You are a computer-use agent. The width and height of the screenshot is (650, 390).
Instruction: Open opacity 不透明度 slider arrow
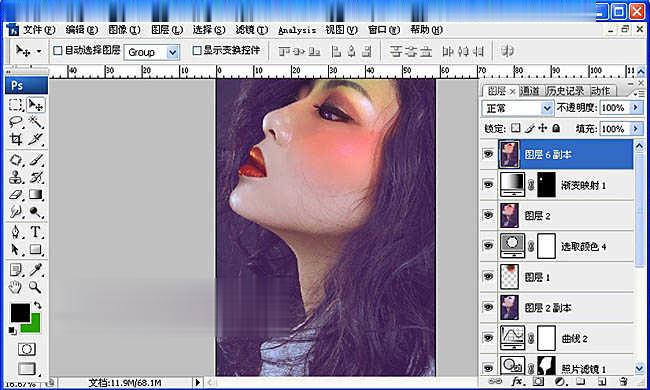[x=635, y=108]
